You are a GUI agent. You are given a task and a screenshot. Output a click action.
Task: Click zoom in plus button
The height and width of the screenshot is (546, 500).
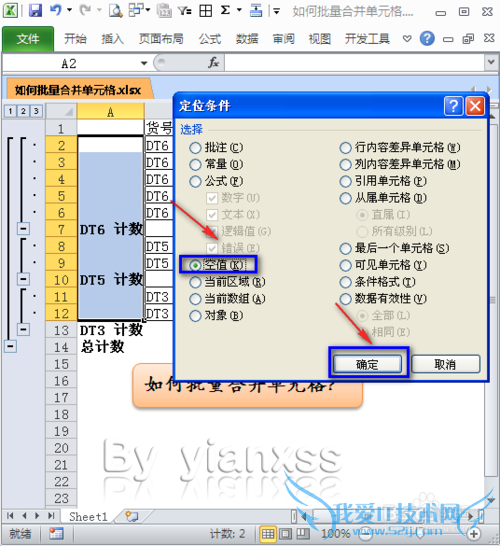(x=473, y=534)
